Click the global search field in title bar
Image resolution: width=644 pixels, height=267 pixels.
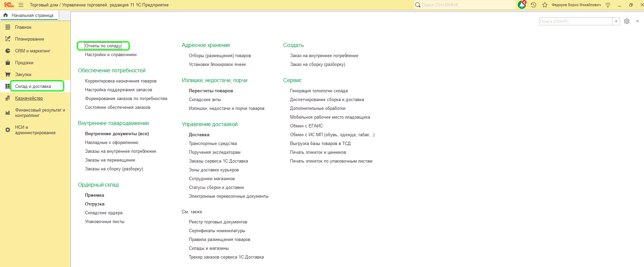[466, 5]
